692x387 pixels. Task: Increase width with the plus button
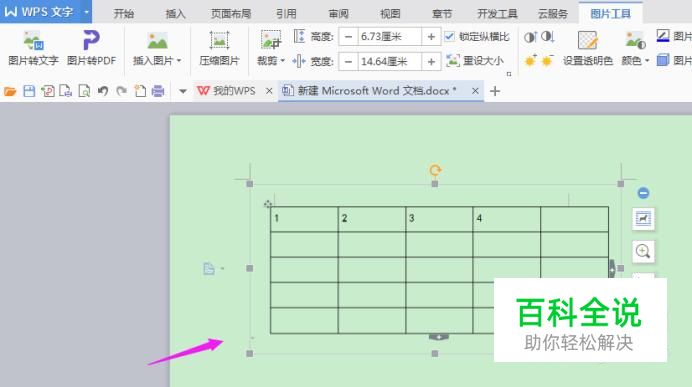[431, 61]
